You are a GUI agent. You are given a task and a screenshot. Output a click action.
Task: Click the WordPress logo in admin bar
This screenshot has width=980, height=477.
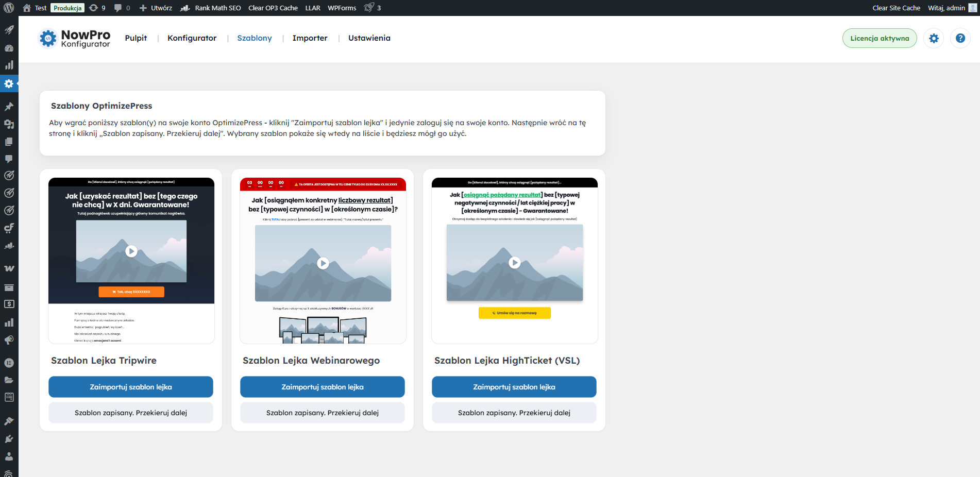click(9, 8)
